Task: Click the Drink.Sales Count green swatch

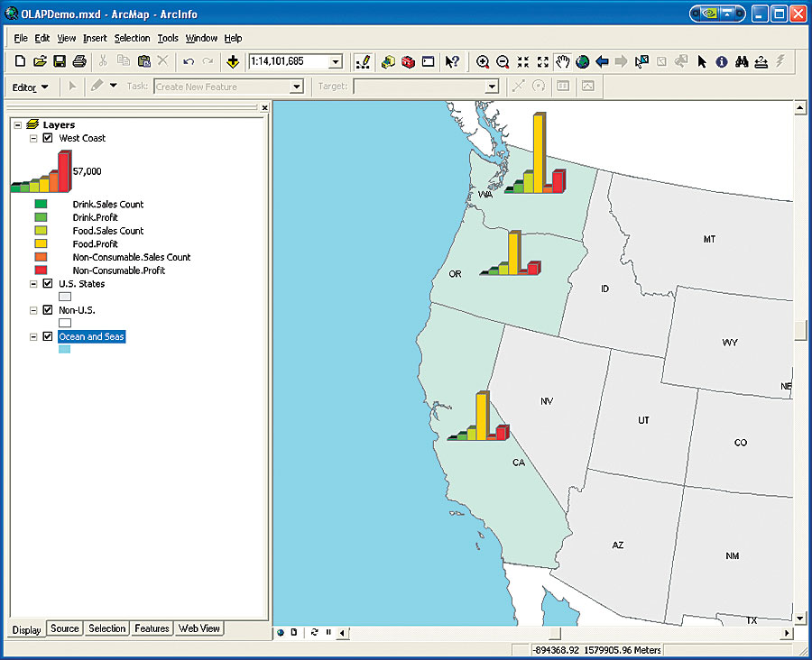Action: point(41,204)
